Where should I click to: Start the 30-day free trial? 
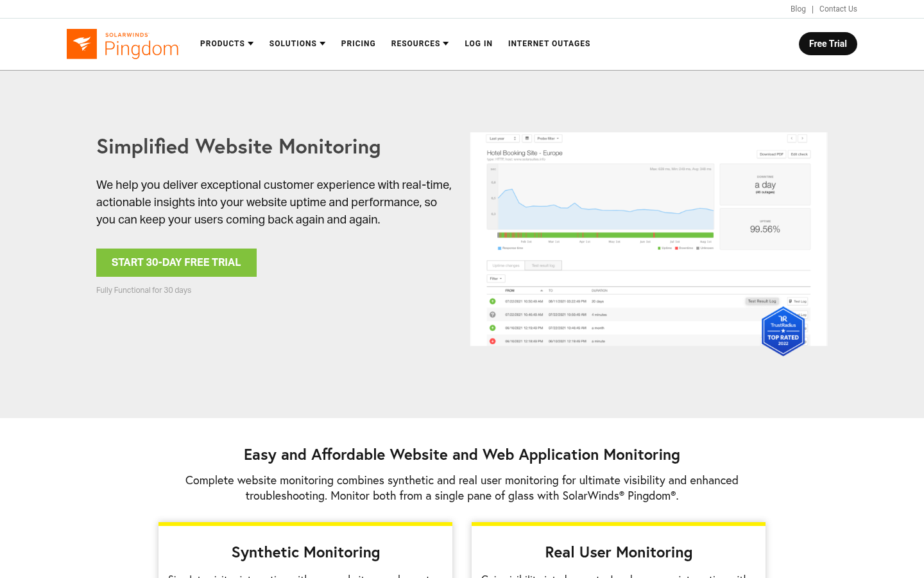176,263
